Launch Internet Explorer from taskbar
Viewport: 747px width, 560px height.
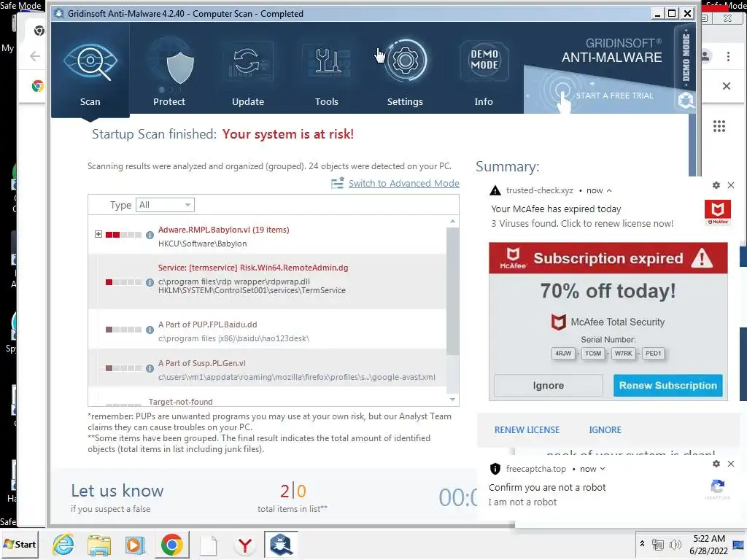[63, 544]
